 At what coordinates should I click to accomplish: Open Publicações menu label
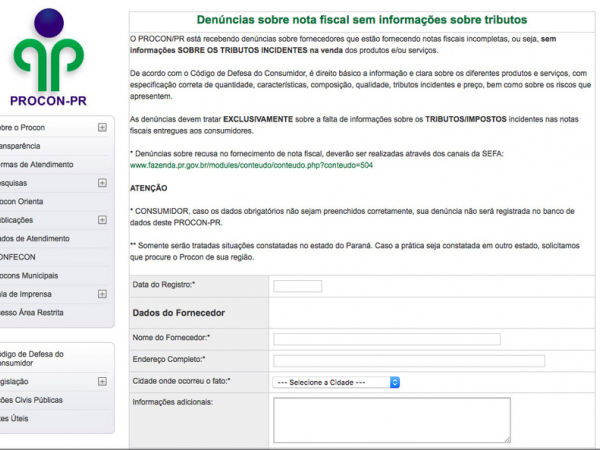click(x=16, y=220)
